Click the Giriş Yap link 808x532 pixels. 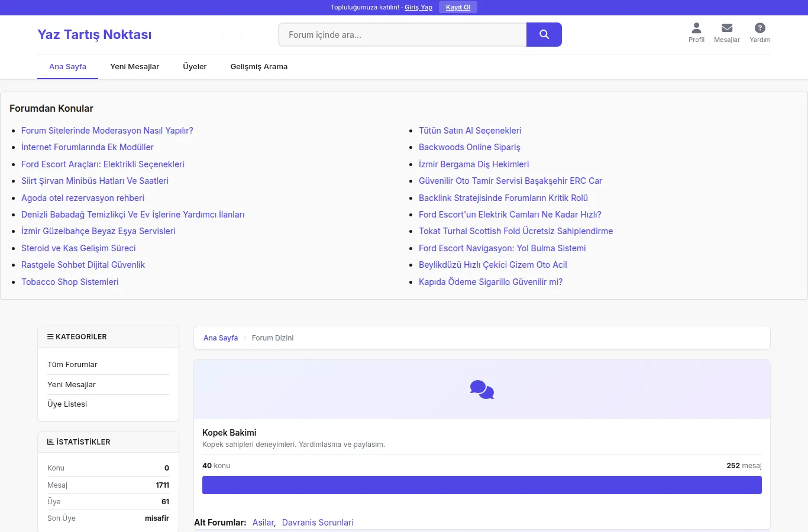pyautogui.click(x=418, y=8)
